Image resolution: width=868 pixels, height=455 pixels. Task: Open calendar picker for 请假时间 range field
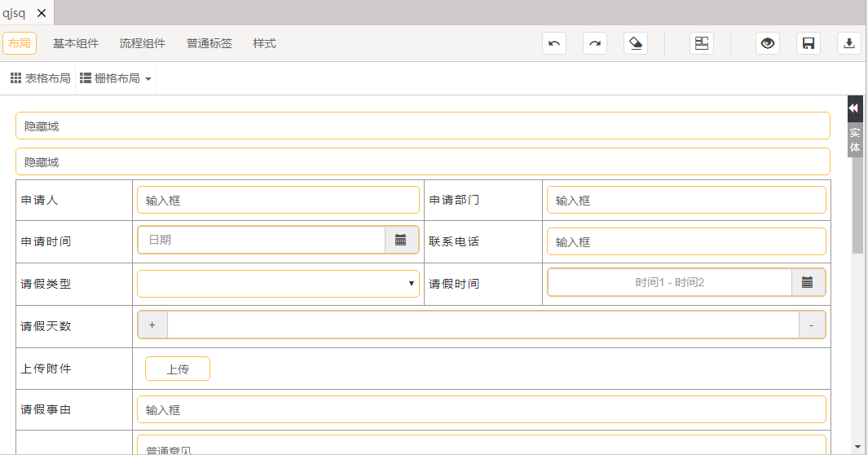coord(808,282)
